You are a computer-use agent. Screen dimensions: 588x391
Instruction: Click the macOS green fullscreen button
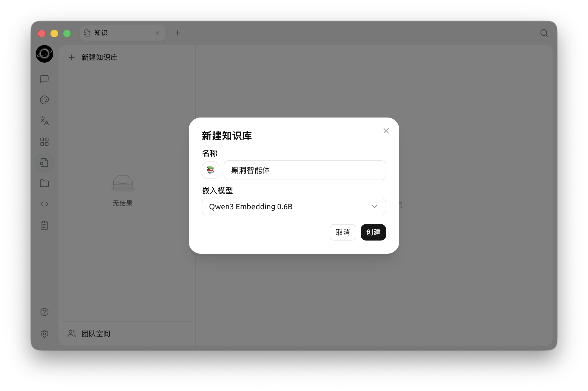coord(67,33)
